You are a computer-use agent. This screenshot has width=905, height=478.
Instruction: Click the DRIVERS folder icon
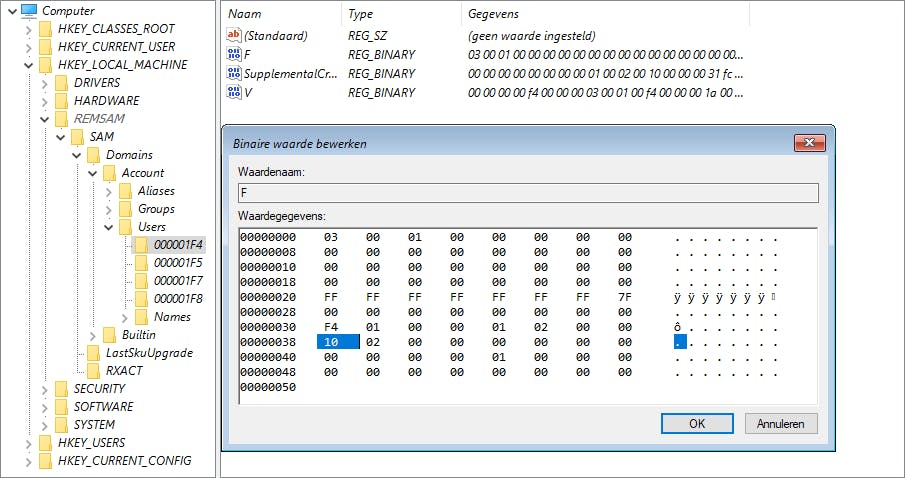(61, 83)
